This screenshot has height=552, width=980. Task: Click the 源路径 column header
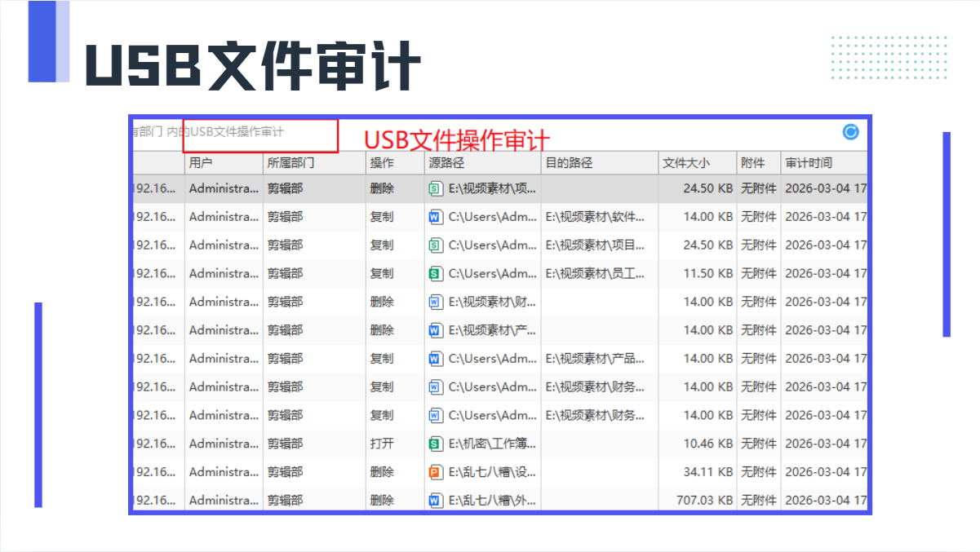(446, 163)
